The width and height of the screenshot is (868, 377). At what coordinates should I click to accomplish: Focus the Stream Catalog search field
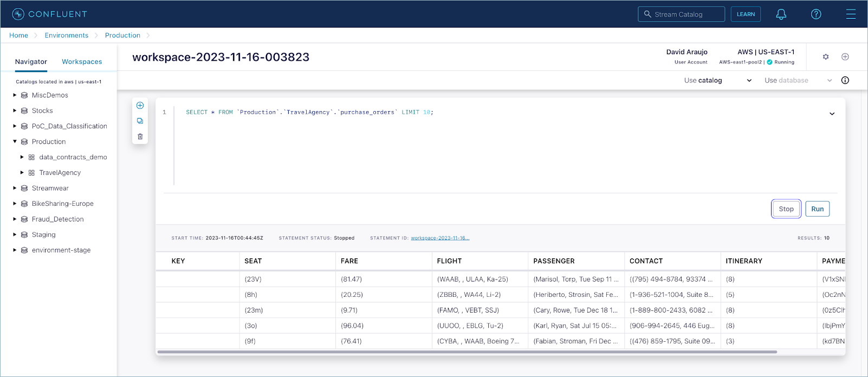point(681,14)
